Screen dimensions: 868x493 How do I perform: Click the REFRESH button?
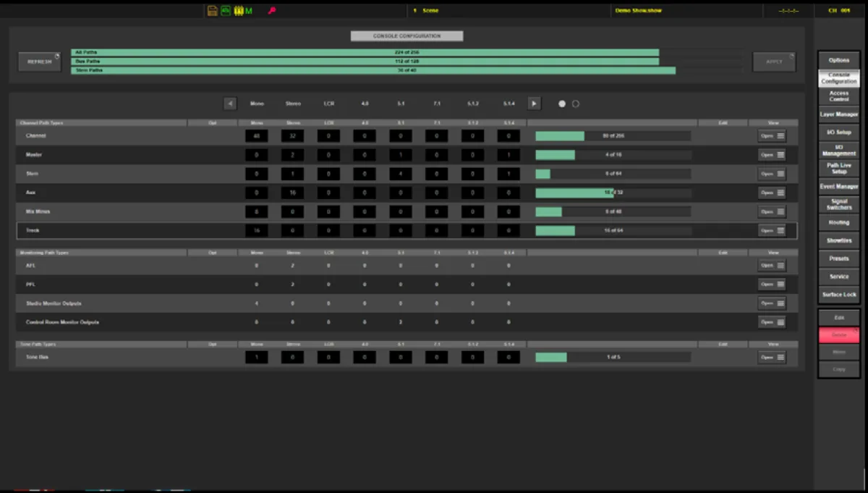click(x=40, y=62)
